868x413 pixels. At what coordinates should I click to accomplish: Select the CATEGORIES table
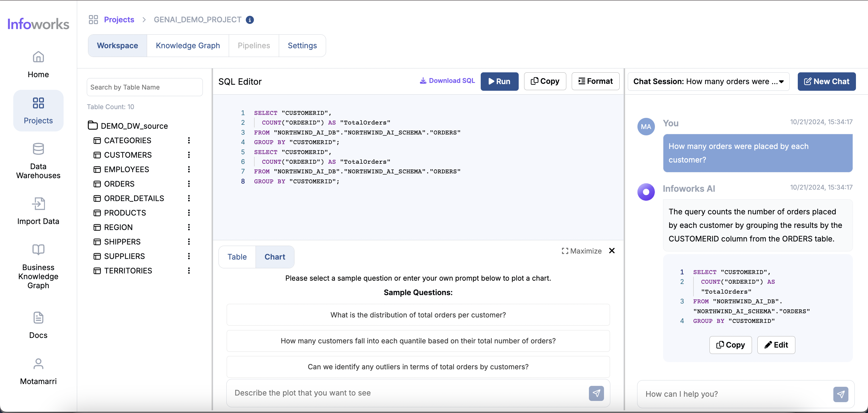127,140
